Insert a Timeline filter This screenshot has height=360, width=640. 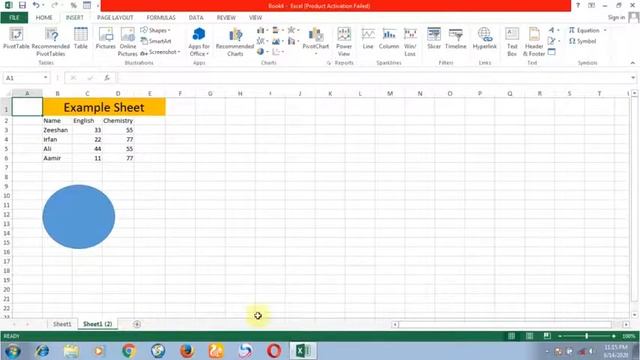click(x=456, y=38)
